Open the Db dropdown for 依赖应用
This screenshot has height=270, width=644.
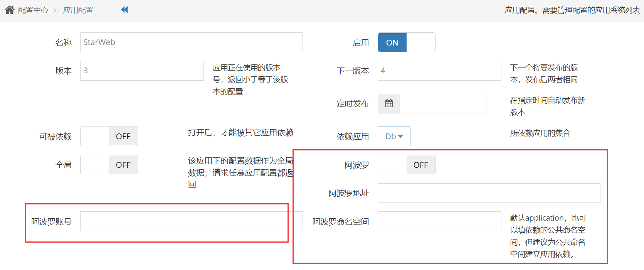(394, 137)
